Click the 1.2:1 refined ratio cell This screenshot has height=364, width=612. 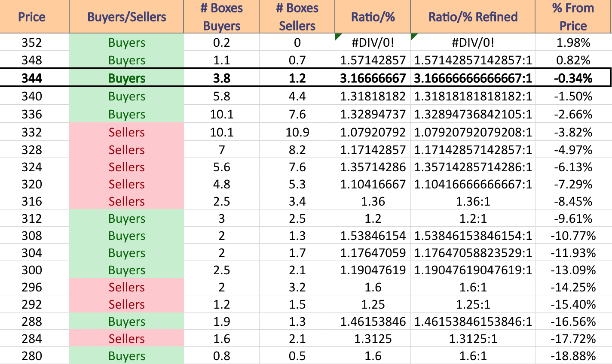[x=473, y=218]
